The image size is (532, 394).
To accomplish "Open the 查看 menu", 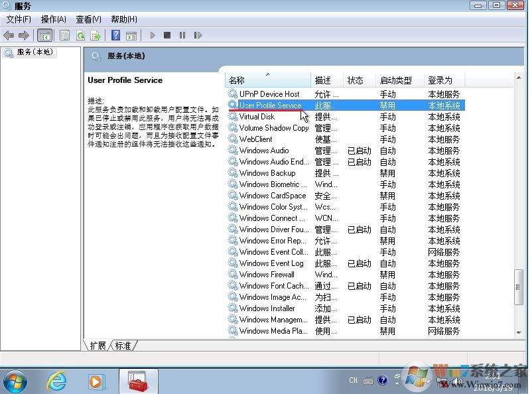I will (x=88, y=19).
